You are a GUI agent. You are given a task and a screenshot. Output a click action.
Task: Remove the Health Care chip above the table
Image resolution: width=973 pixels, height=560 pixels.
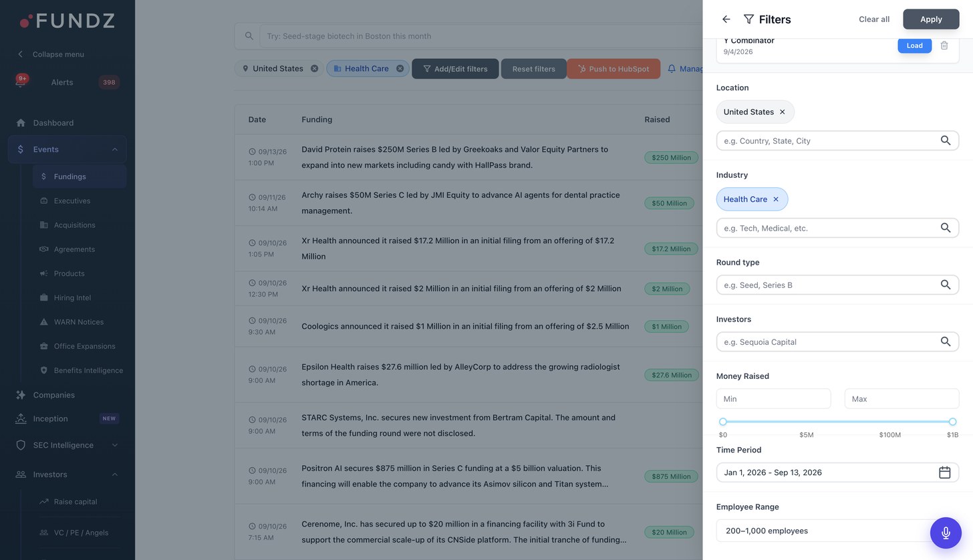click(x=400, y=69)
